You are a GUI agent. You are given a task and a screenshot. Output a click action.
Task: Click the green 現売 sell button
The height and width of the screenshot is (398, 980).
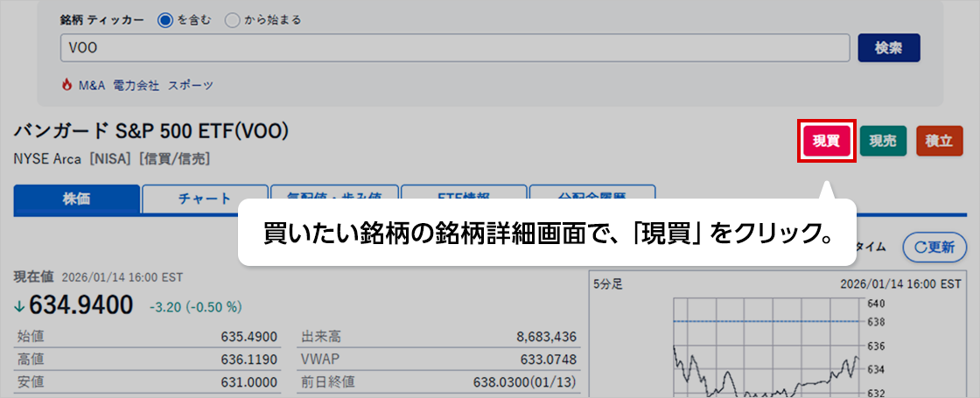[883, 141]
